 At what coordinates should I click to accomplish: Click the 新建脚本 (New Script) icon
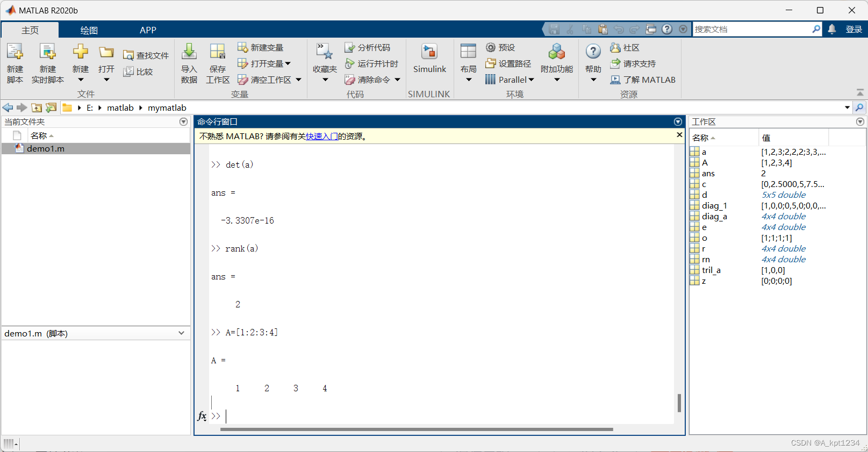pyautogui.click(x=15, y=52)
